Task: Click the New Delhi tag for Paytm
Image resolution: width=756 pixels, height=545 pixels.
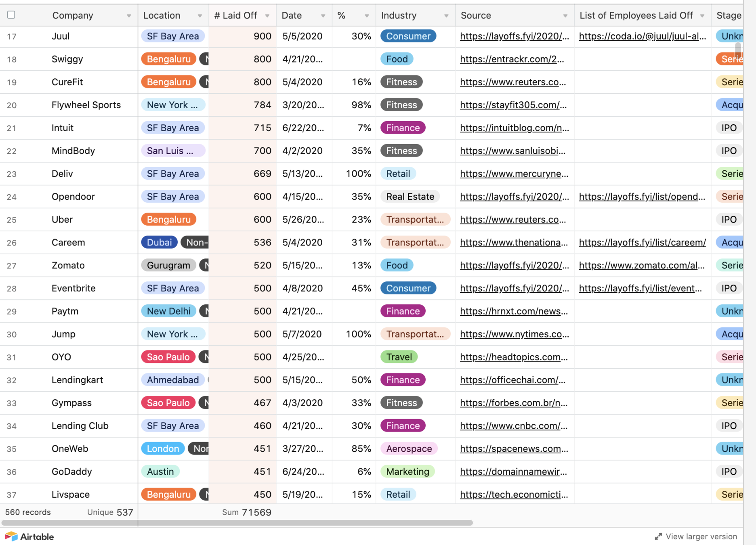Action: click(168, 312)
